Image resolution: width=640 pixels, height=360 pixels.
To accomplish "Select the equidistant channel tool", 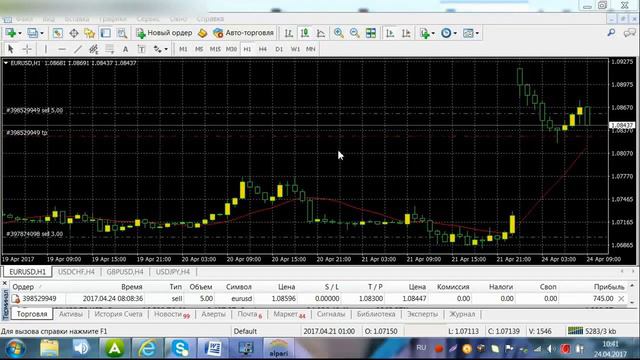I will pyautogui.click(x=93, y=49).
